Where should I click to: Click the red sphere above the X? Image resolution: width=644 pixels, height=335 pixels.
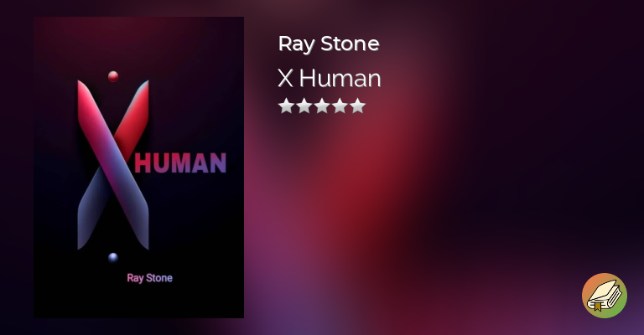[x=113, y=76]
